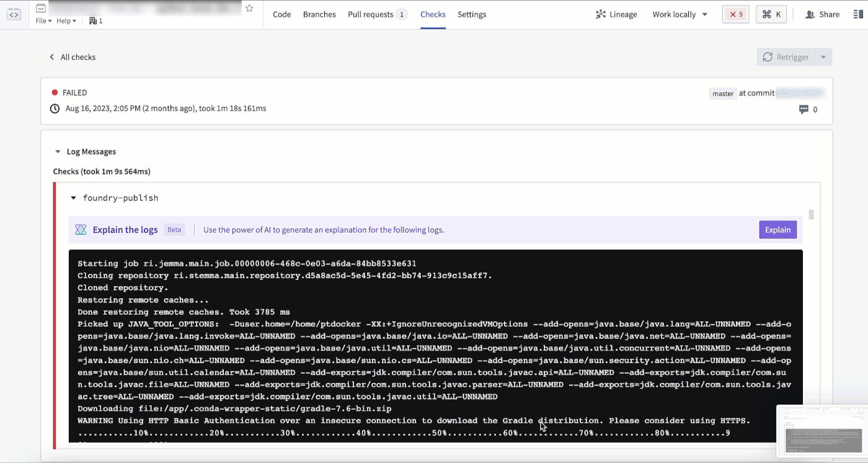Open the Work locally dropdown
Screen dimensions: 868x463
[x=680, y=14]
